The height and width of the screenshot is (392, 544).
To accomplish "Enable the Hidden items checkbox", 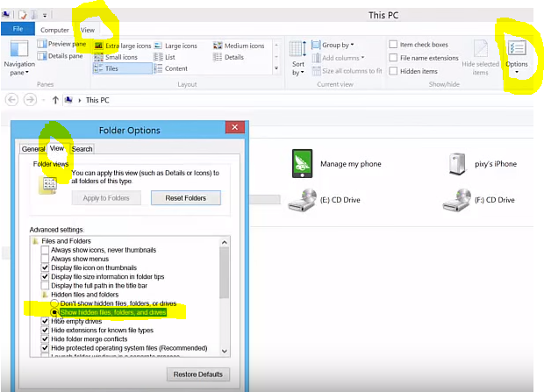I will pos(394,71).
